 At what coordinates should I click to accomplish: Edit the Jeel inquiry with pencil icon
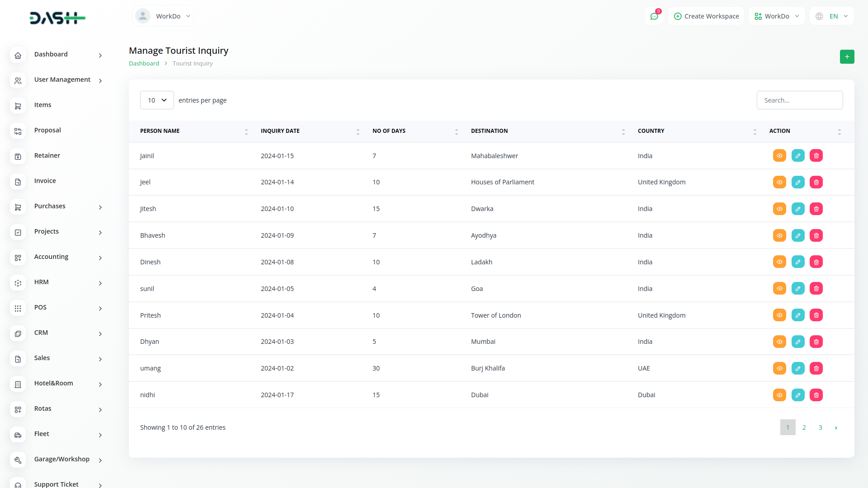coord(798,183)
